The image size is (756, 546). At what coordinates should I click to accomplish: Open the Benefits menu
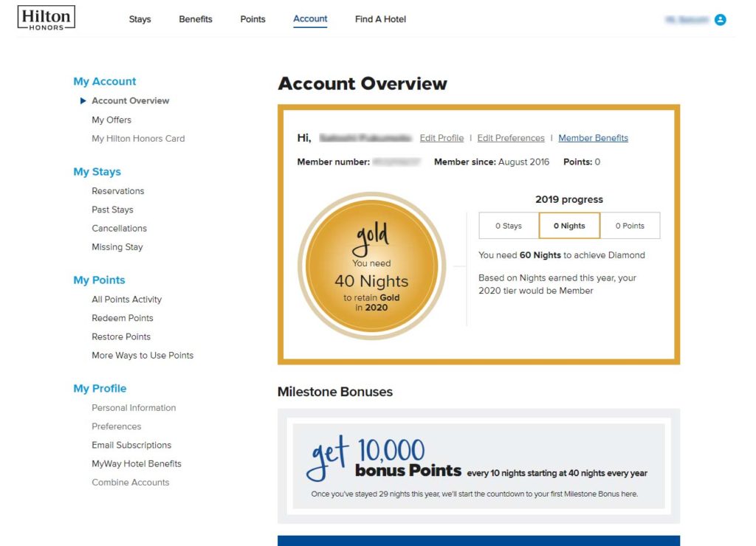tap(195, 19)
